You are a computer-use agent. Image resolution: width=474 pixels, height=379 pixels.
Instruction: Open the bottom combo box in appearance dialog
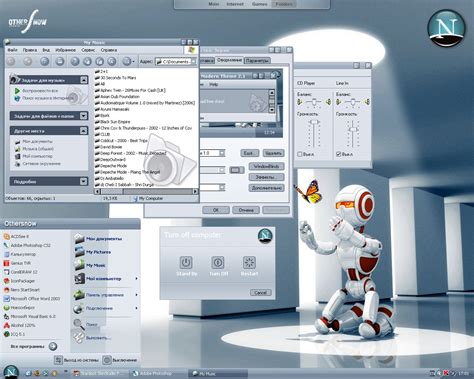(222, 187)
